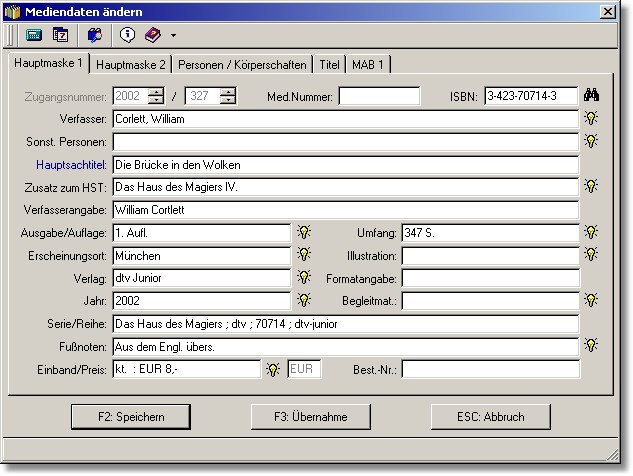Viewport: 633px width, 476px height.
Task: Click lightbulb beside Verfasser field
Action: pos(592,118)
